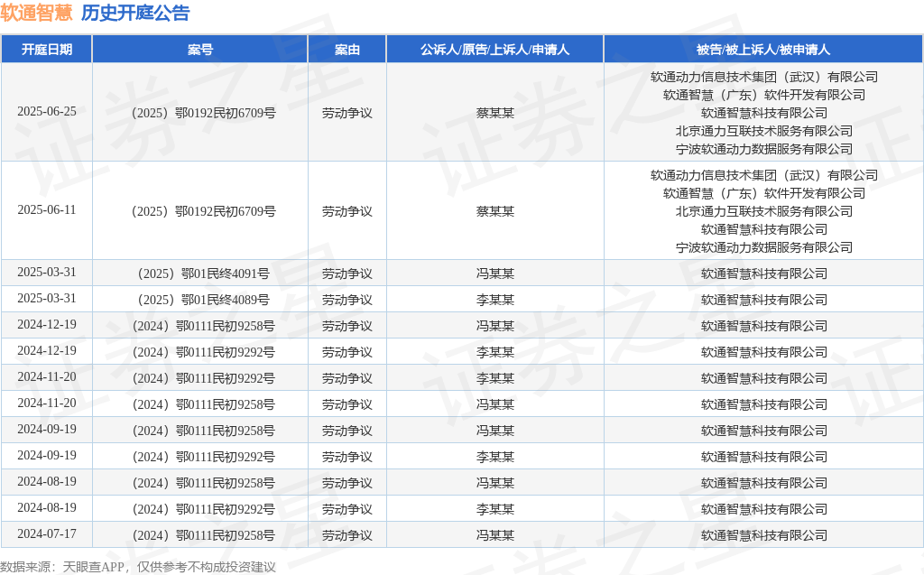This screenshot has width=924, height=575.
Task: Click 北京通力互联技术服务有限公司 in the 2025-06-11 row
Action: (763, 211)
